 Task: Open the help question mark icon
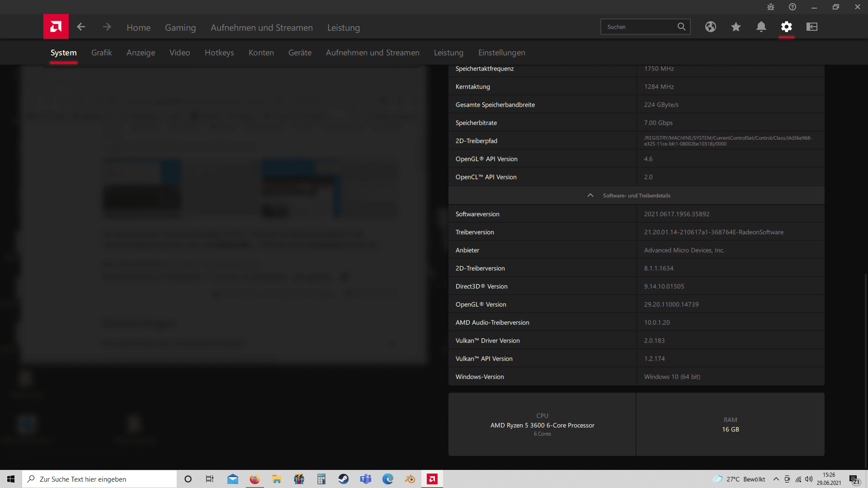click(x=793, y=7)
